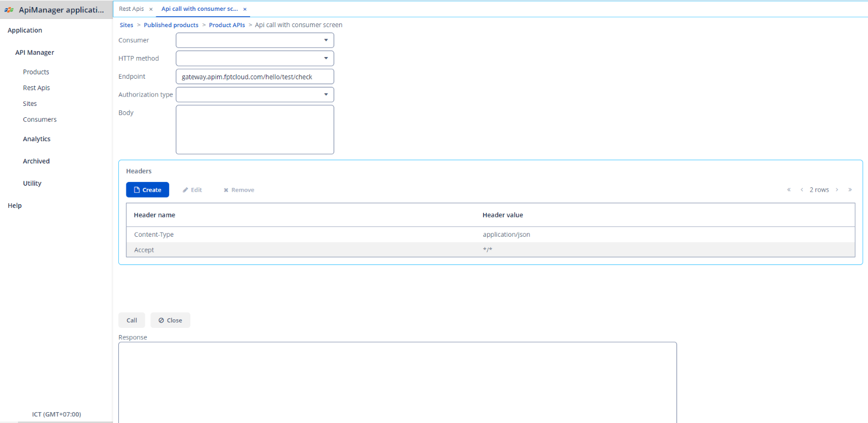Click Edit header button

(x=192, y=190)
